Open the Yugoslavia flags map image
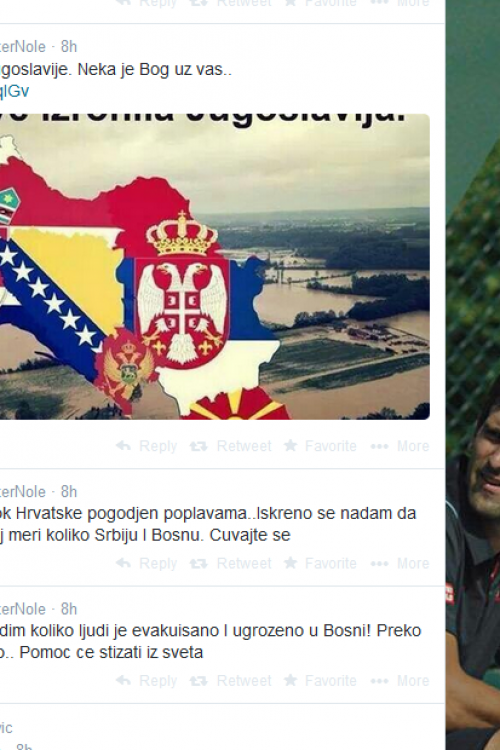 (x=214, y=266)
